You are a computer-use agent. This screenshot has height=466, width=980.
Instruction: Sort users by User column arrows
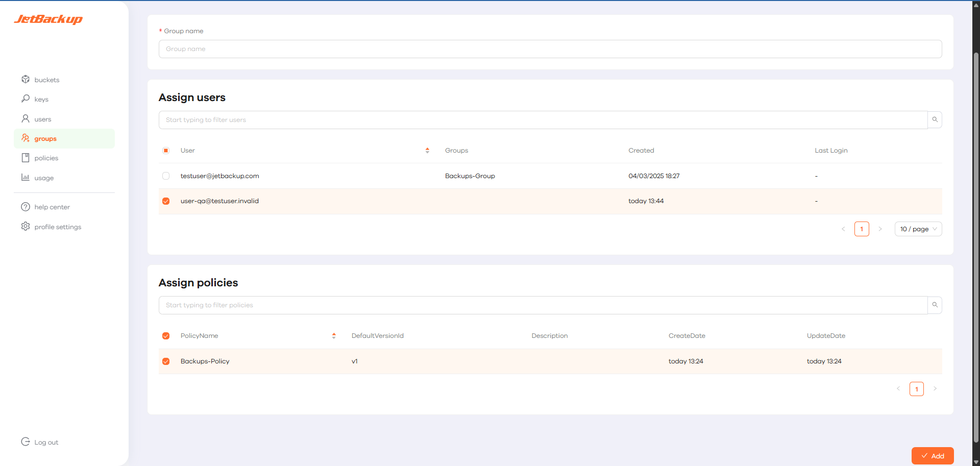point(427,151)
